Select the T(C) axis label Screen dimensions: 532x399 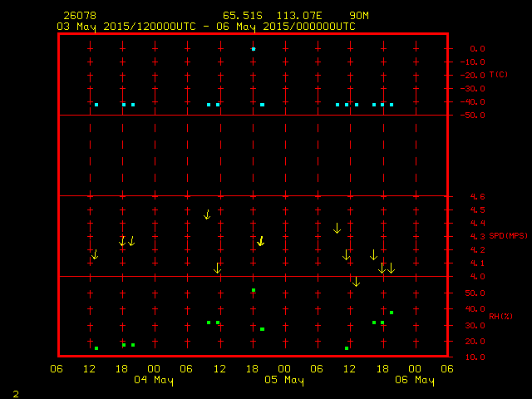(499, 75)
